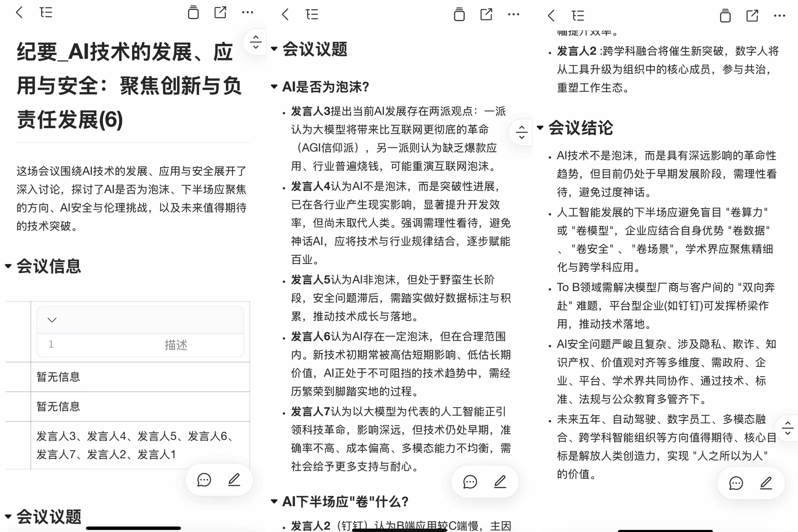Tap the edit pencil in the middle panel

coord(500,482)
